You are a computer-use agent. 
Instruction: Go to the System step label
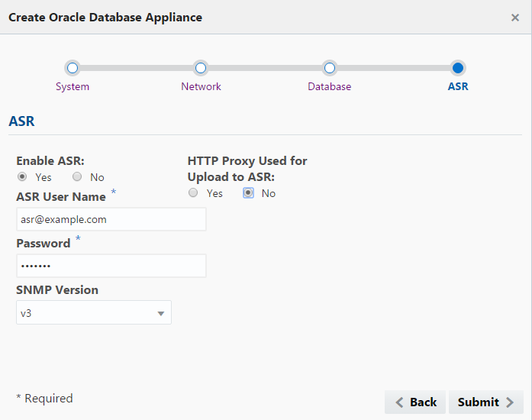point(73,86)
